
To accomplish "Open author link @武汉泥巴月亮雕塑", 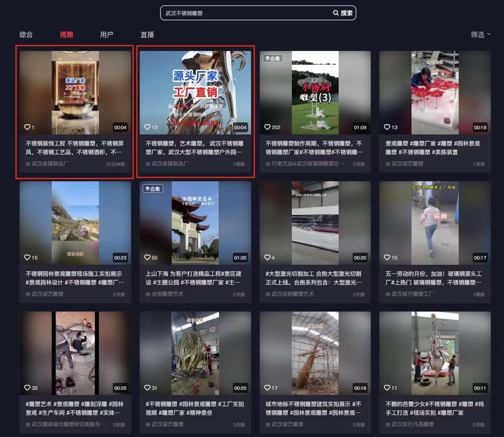I will 412,424.
